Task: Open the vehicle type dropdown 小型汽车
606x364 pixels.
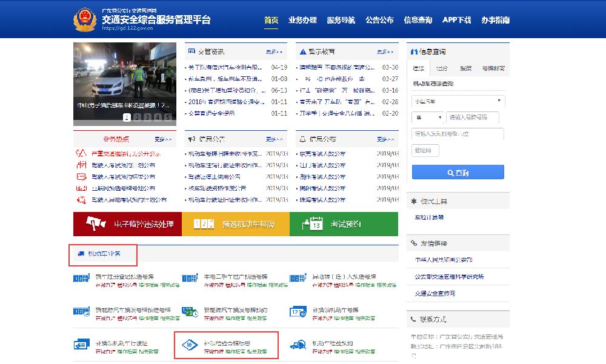Action: [458, 101]
